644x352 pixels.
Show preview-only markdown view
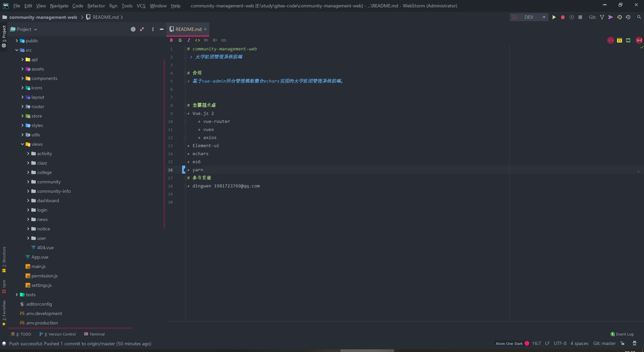point(628,40)
